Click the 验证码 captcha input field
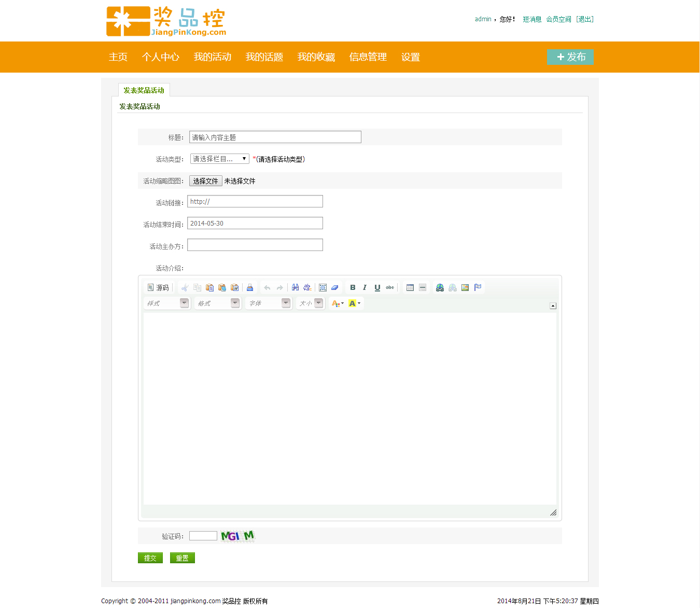This screenshot has width=700, height=612. pos(203,536)
